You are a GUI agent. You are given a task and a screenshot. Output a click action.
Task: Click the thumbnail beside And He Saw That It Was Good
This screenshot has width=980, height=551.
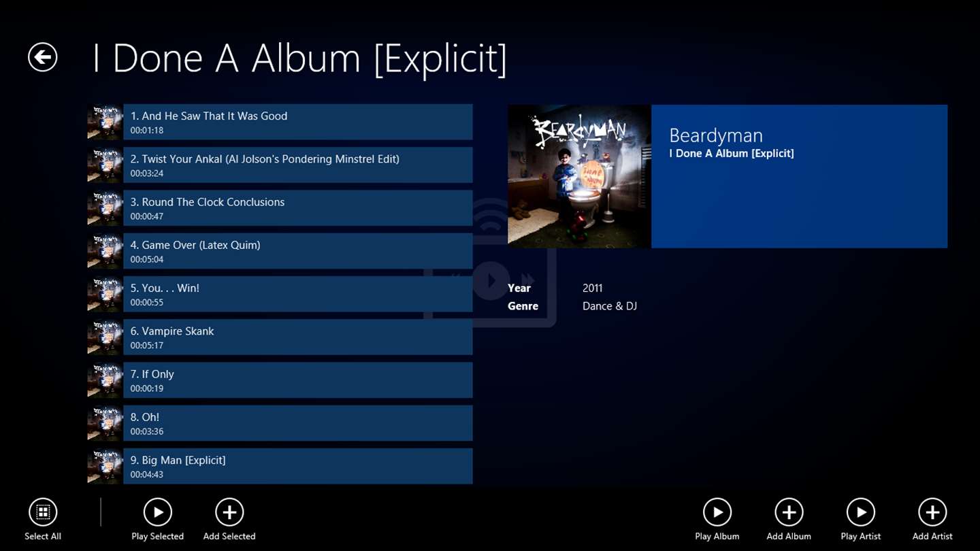point(105,122)
